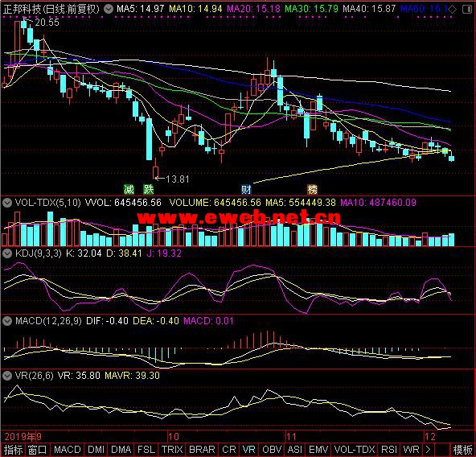Expand the KDJ indicator dropdown arrow
Viewport: 476px width, 457px height.
point(7,253)
